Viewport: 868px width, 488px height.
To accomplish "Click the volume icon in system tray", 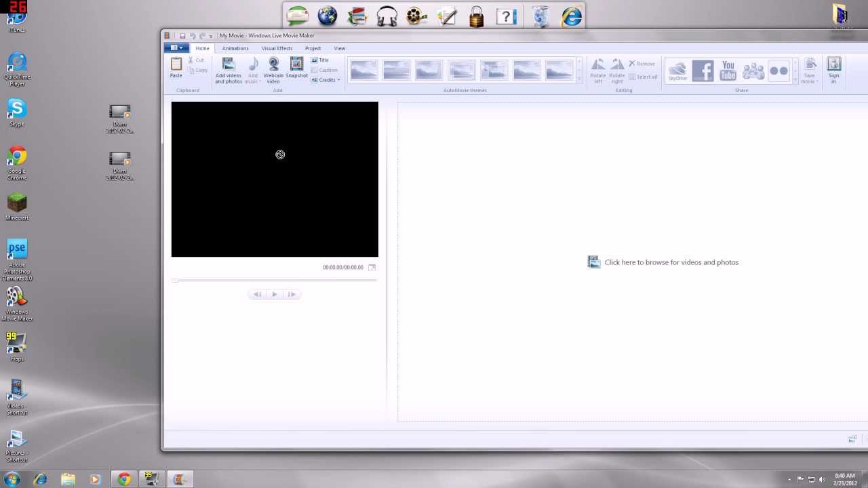I will pos(822,479).
